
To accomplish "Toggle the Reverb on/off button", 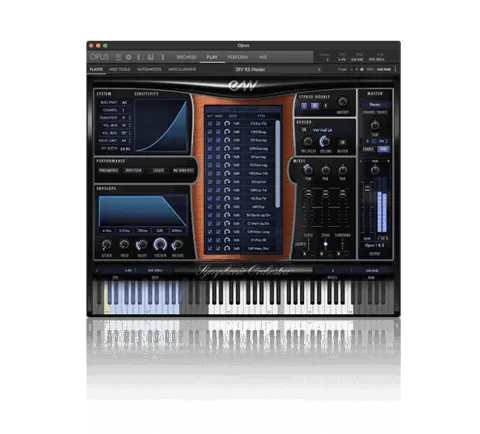I will [304, 130].
